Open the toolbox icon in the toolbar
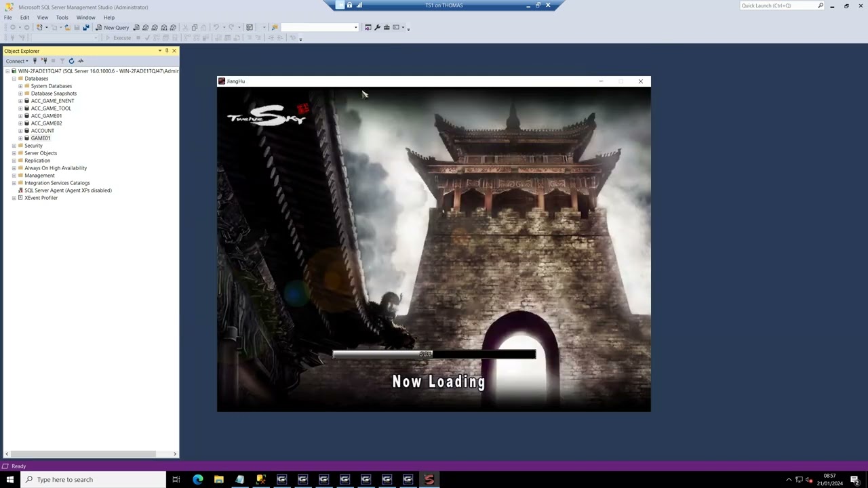This screenshot has width=868, height=488. (387, 28)
